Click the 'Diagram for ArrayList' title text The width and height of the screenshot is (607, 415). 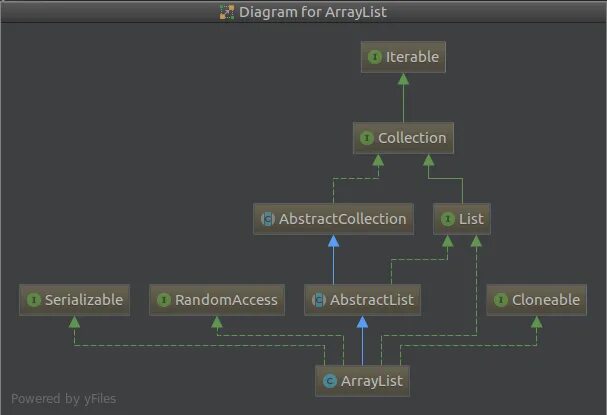(x=313, y=12)
